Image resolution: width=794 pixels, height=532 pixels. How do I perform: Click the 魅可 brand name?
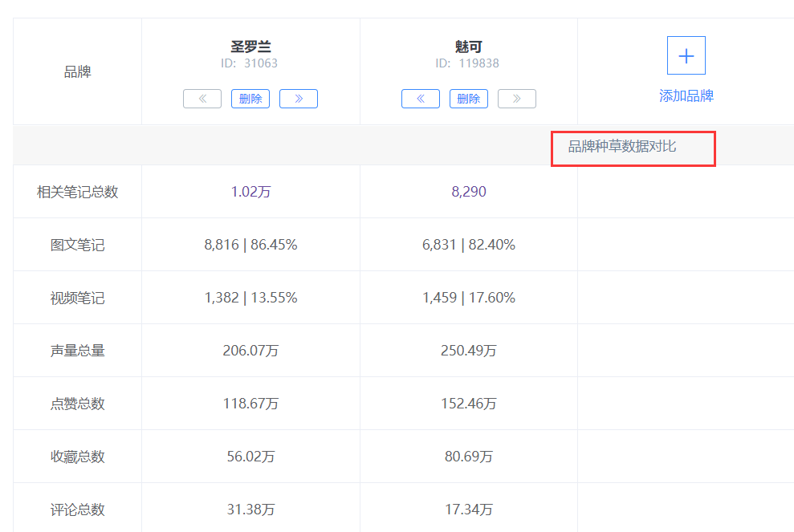point(468,47)
